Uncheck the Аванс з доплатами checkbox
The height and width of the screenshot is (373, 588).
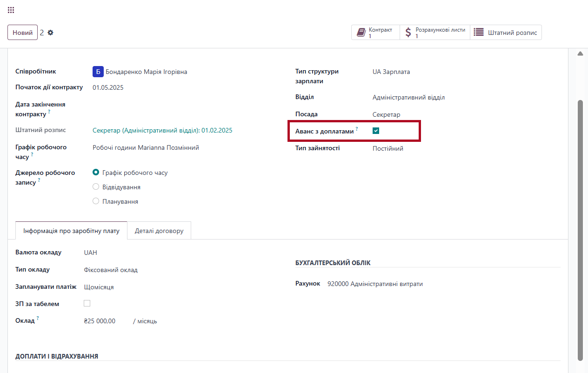[x=376, y=131]
